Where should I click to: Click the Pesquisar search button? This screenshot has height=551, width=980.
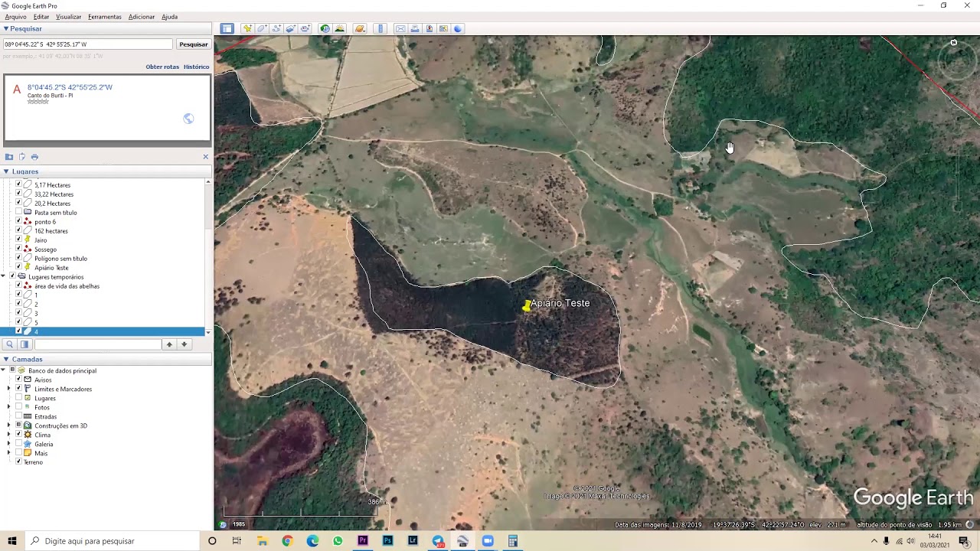(193, 44)
